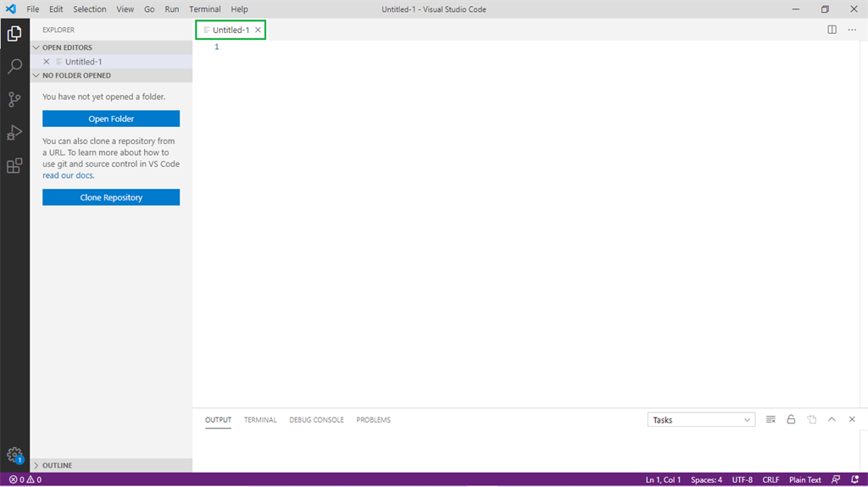Open the Go menu
Image resolution: width=868 pixels, height=487 pixels.
(149, 8)
